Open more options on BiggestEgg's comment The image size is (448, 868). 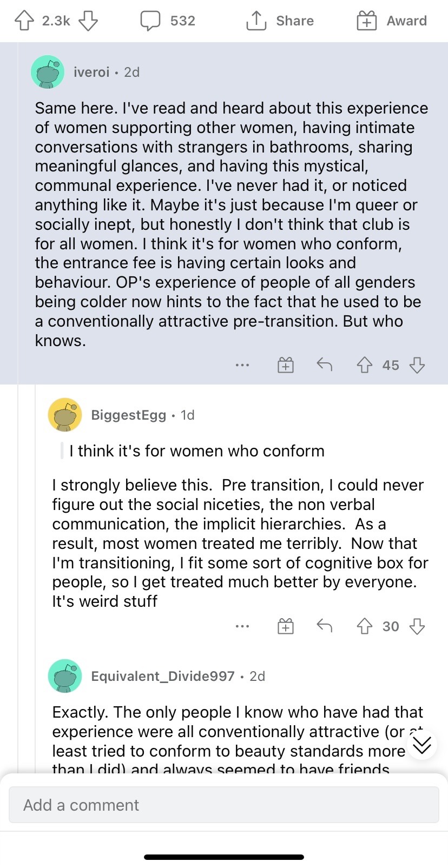[x=242, y=626]
